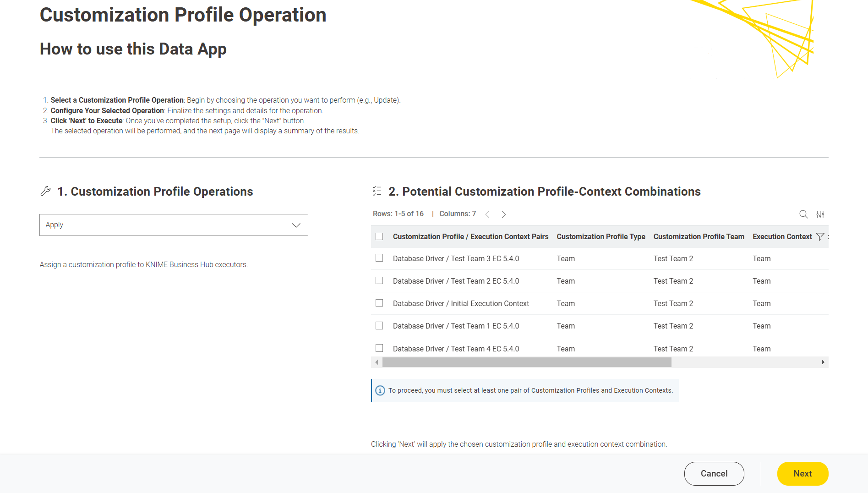The height and width of the screenshot is (493, 868).
Task: Go to previous table page arrow
Action: coord(487,214)
